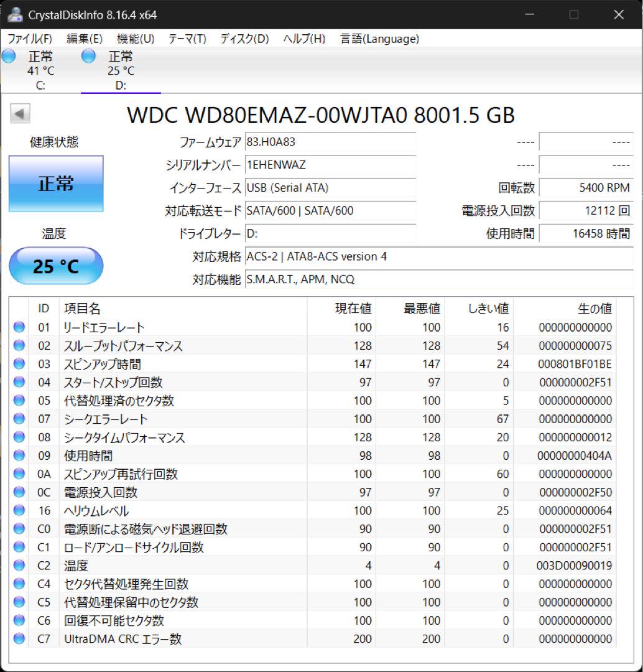Select the リードエラーレート attribute name

pos(104,327)
